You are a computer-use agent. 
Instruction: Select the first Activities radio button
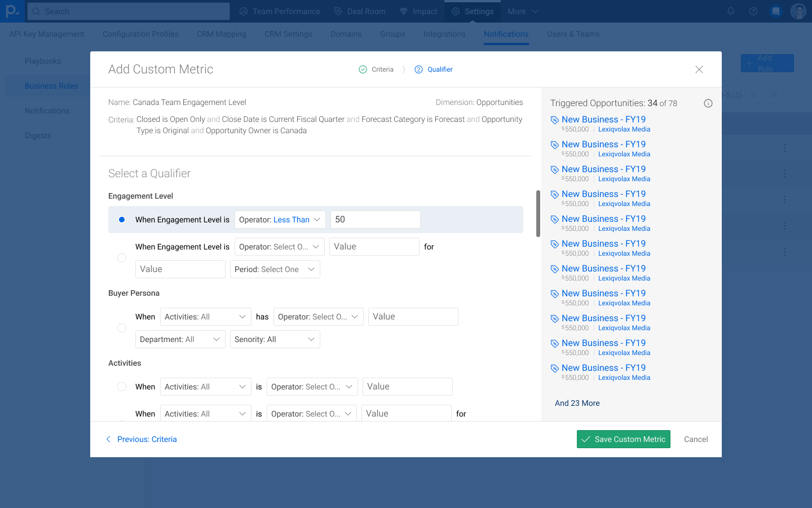coord(122,387)
